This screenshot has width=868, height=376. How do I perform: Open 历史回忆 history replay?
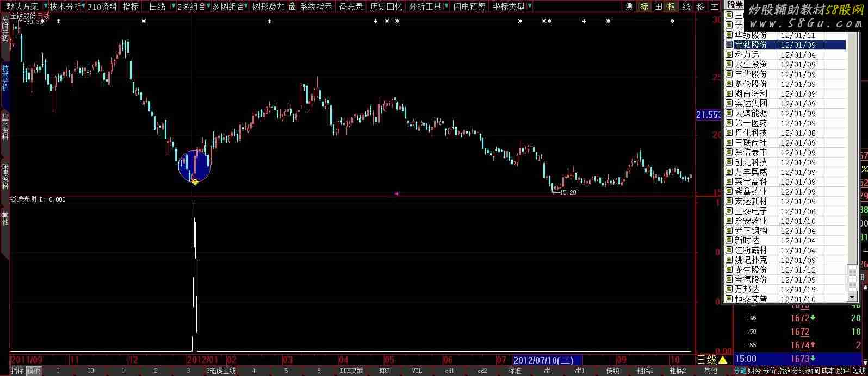[386, 7]
